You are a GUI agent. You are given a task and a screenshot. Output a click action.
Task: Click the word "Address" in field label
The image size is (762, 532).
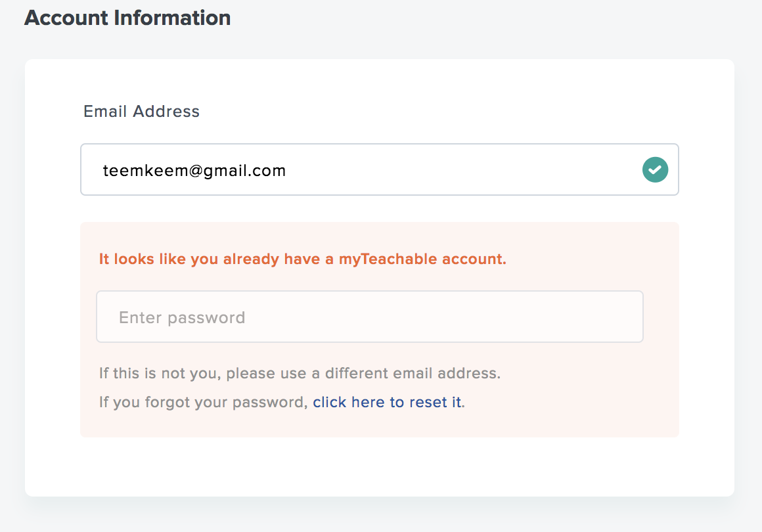(166, 111)
